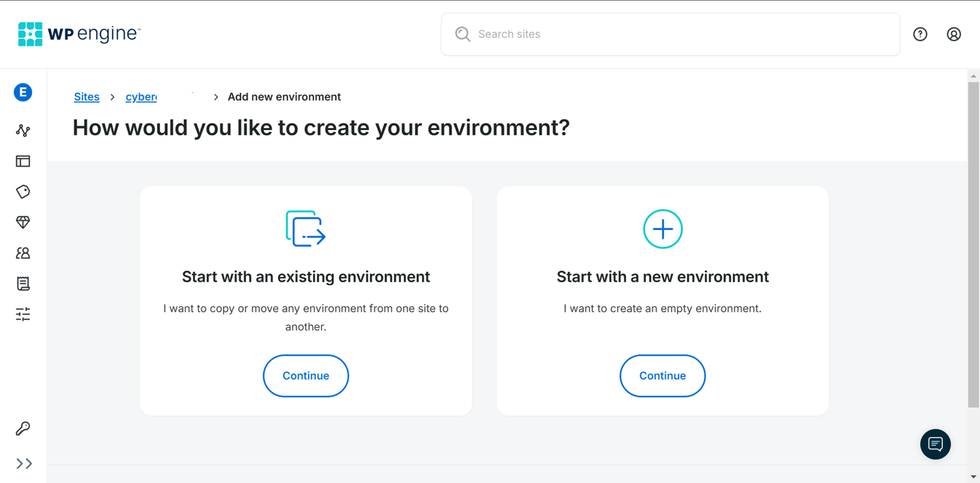Image resolution: width=980 pixels, height=483 pixels.
Task: Open the receipt document icon in sidebar
Action: pyautogui.click(x=23, y=284)
